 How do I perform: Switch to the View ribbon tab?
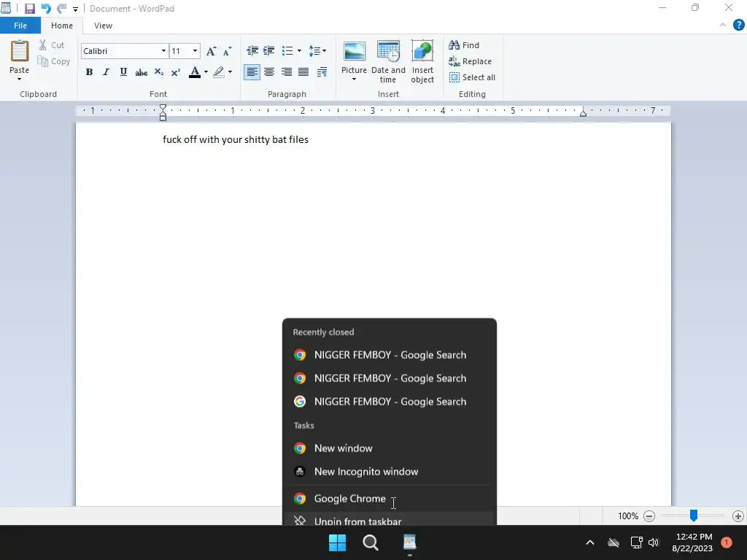pos(103,26)
